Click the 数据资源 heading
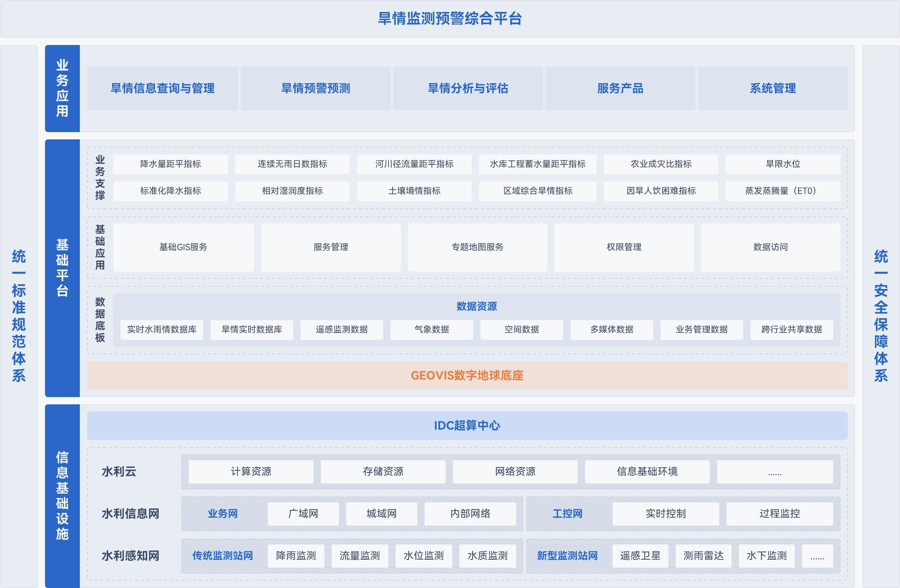 click(x=476, y=306)
